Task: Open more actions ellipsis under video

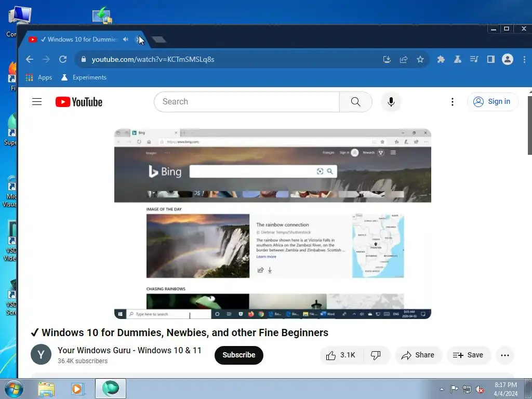Action: coord(505,355)
